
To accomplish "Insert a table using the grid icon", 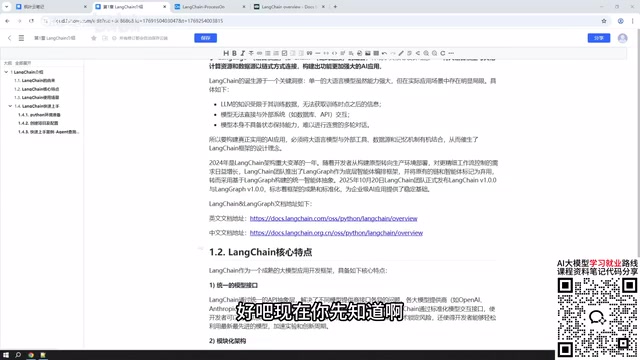I will point(376,53).
